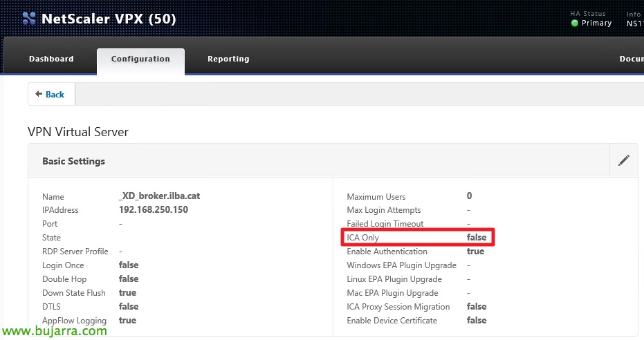Image resolution: width=644 pixels, height=340 pixels.
Task: Click the IP address 192.168.250.150
Action: tap(154, 209)
